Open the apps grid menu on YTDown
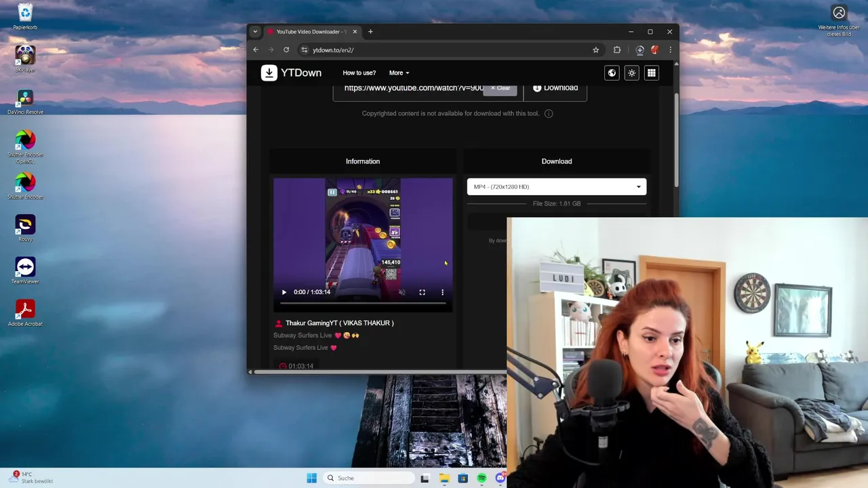 [652, 73]
